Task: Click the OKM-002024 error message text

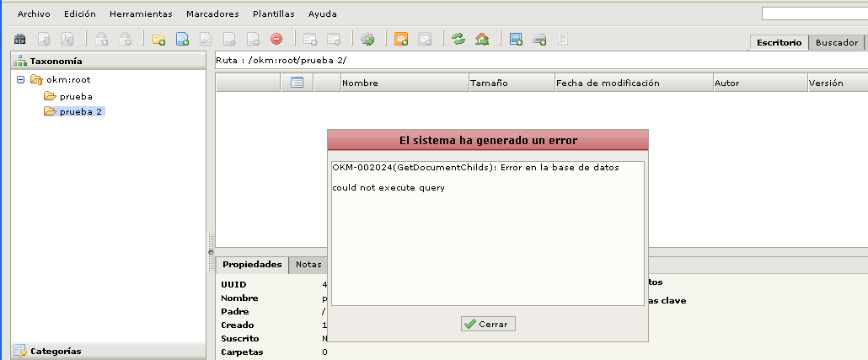Action: (475, 167)
